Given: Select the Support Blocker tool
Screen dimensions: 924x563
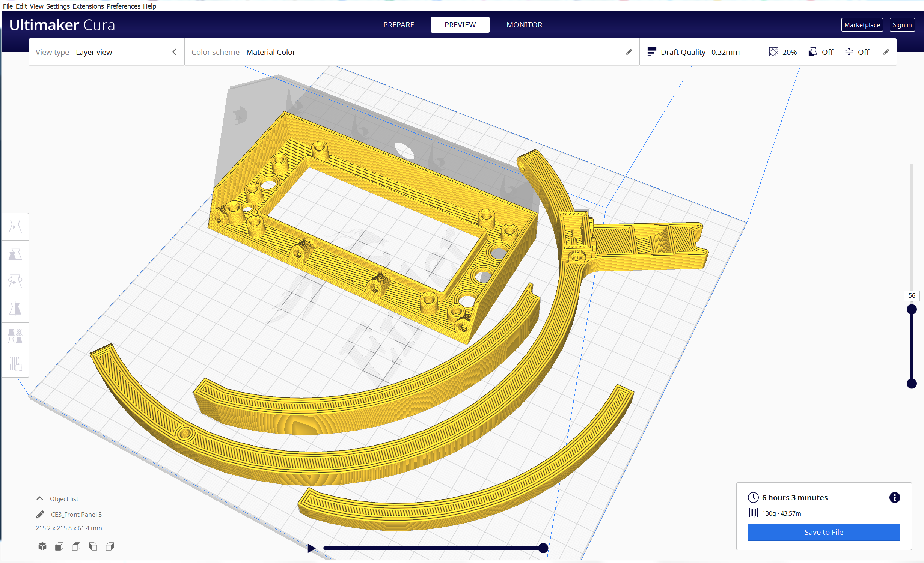Looking at the screenshot, I should coord(15,363).
